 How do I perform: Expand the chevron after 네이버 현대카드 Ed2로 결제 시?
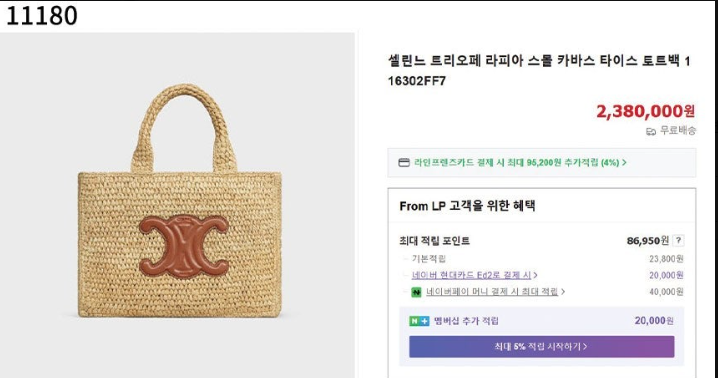tap(535, 275)
